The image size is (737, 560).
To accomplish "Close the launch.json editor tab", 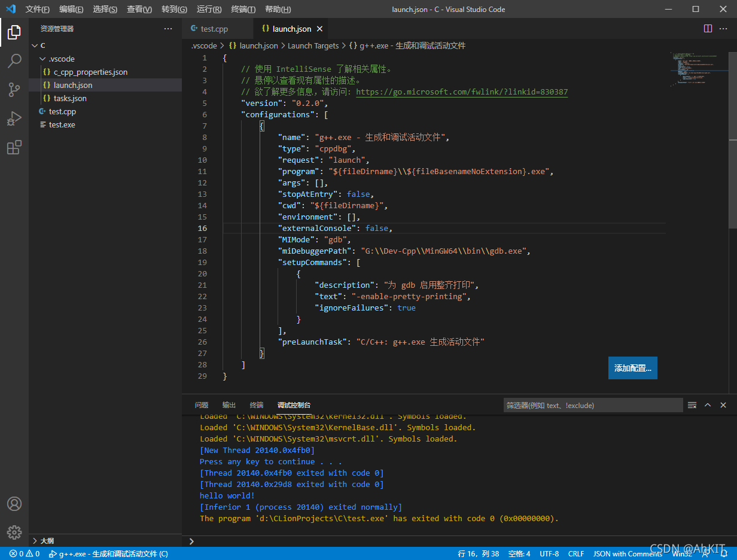I will click(319, 29).
